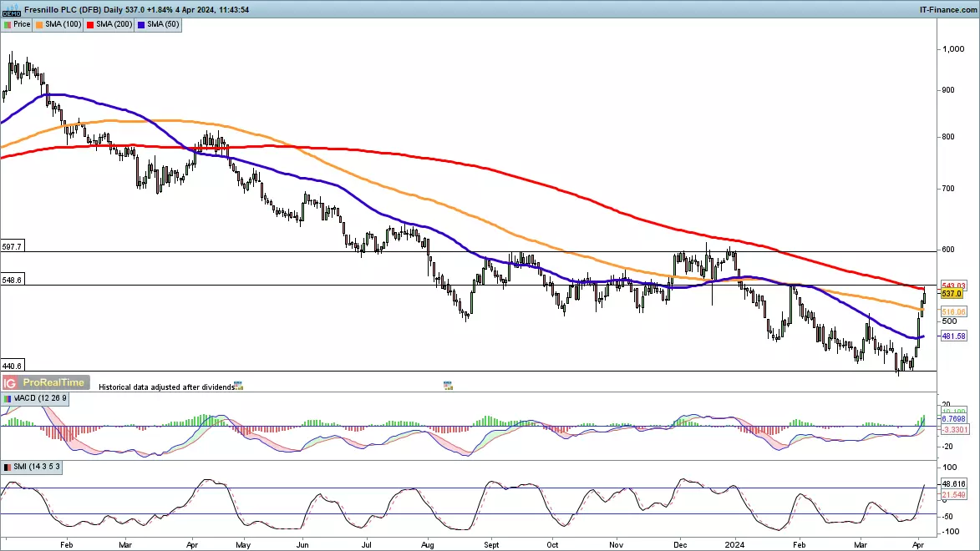Click the Nov label on time axis
The width and height of the screenshot is (980, 551).
pyautogui.click(x=617, y=545)
